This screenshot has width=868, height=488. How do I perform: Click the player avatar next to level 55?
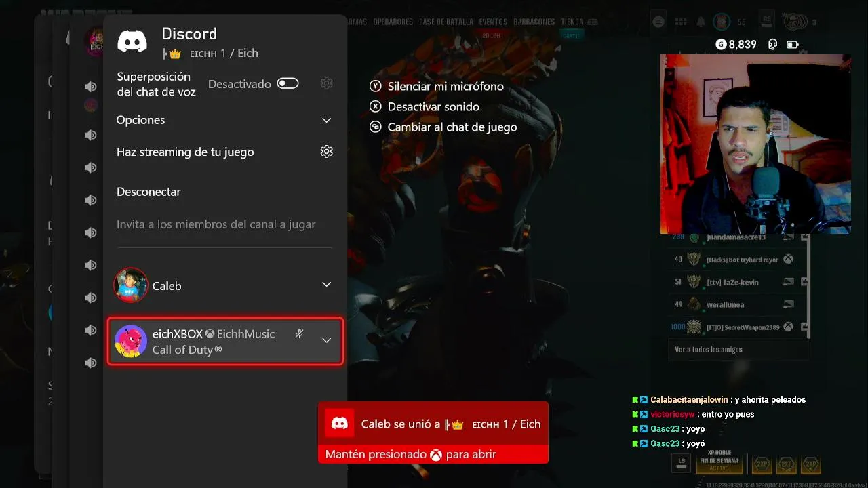click(722, 22)
